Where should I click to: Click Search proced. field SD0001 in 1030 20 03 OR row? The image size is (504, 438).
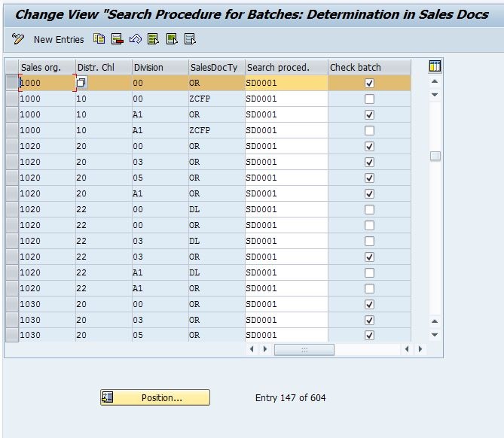tap(286, 320)
